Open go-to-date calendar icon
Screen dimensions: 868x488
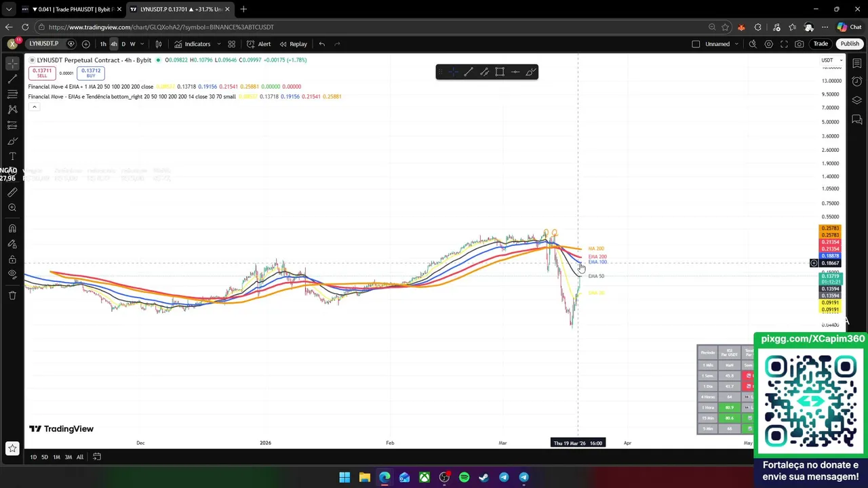click(97, 457)
